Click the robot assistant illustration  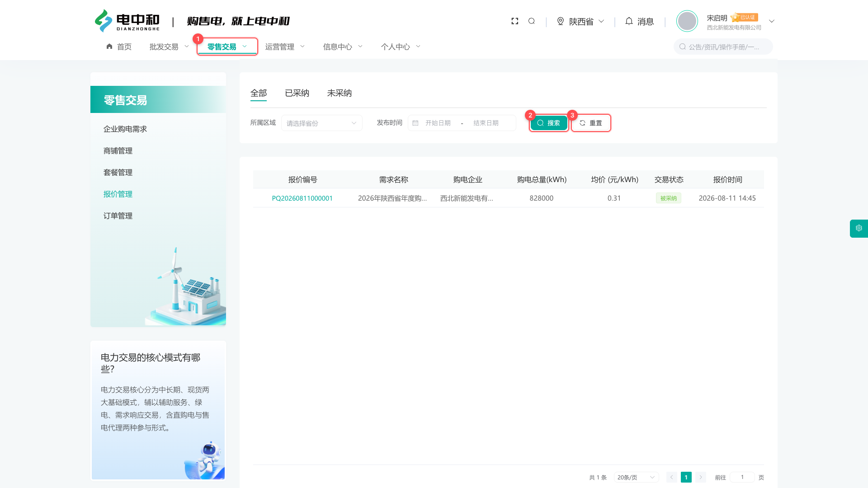pyautogui.click(x=204, y=460)
